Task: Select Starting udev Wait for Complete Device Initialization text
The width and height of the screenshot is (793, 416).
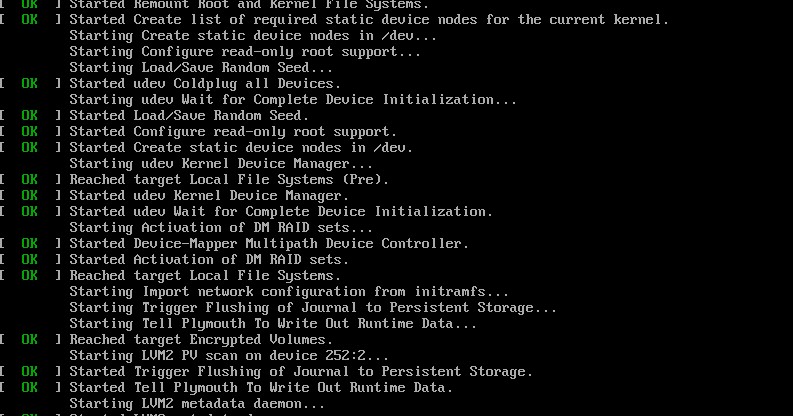Action: [x=293, y=100]
